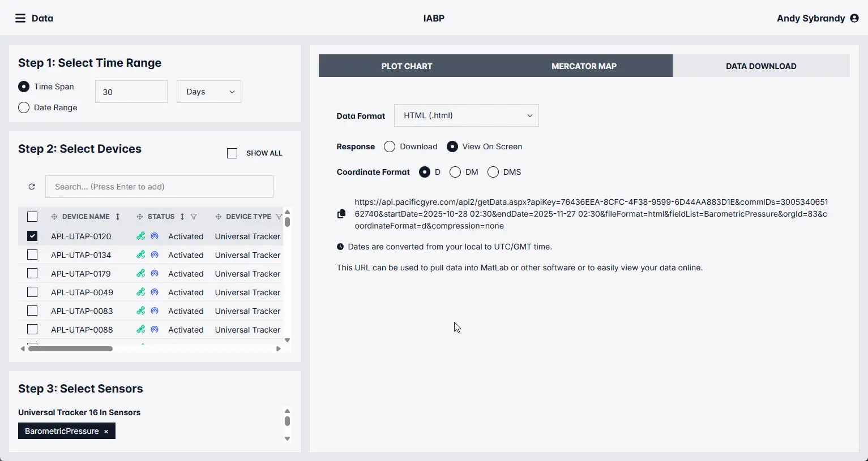This screenshot has width=868, height=461.
Task: Remove the BarometricPressure sensor tag
Action: point(106,432)
